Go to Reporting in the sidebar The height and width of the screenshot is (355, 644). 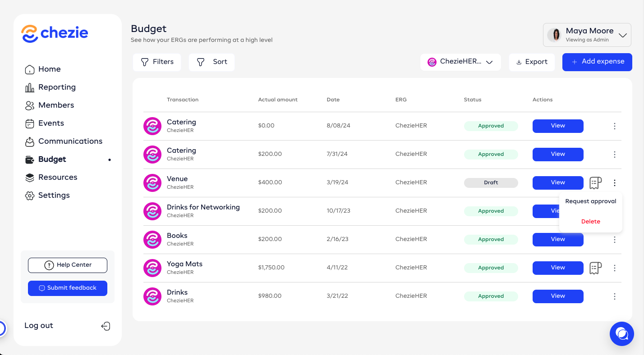click(57, 87)
